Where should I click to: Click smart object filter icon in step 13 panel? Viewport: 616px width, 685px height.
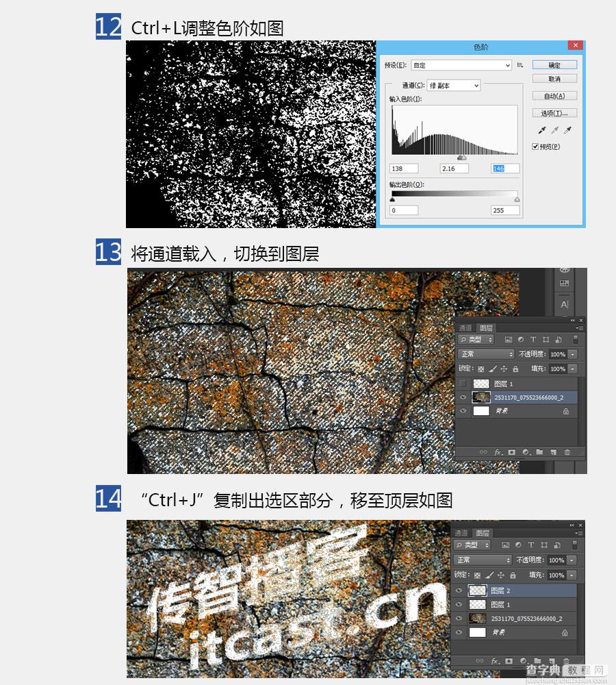click(559, 340)
